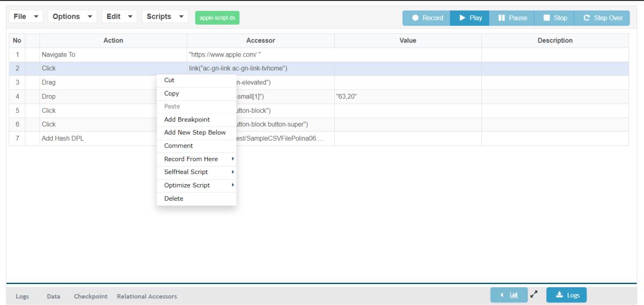
Task: Click the Value column header
Action: click(408, 41)
